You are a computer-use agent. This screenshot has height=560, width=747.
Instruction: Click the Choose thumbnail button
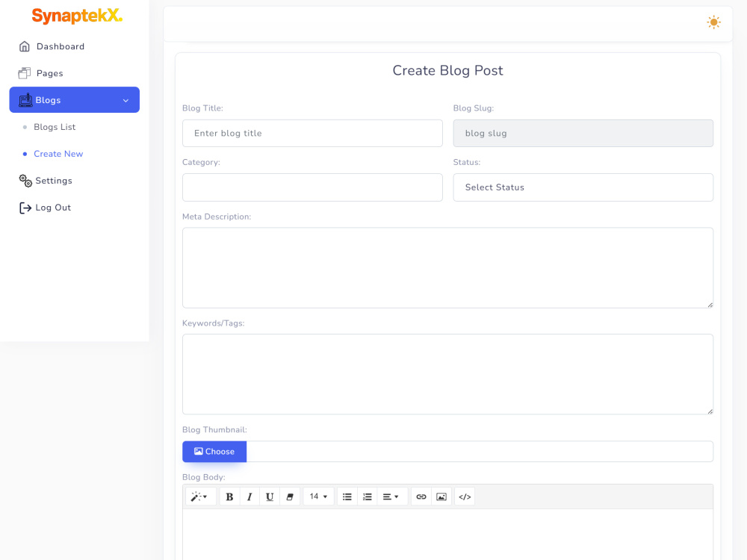(214, 452)
